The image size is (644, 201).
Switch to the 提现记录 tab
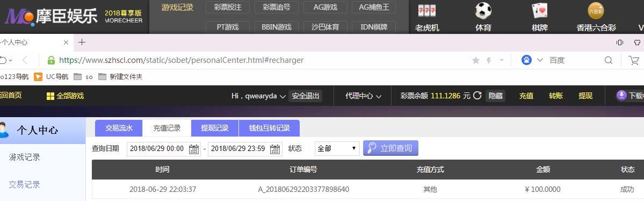(x=214, y=128)
